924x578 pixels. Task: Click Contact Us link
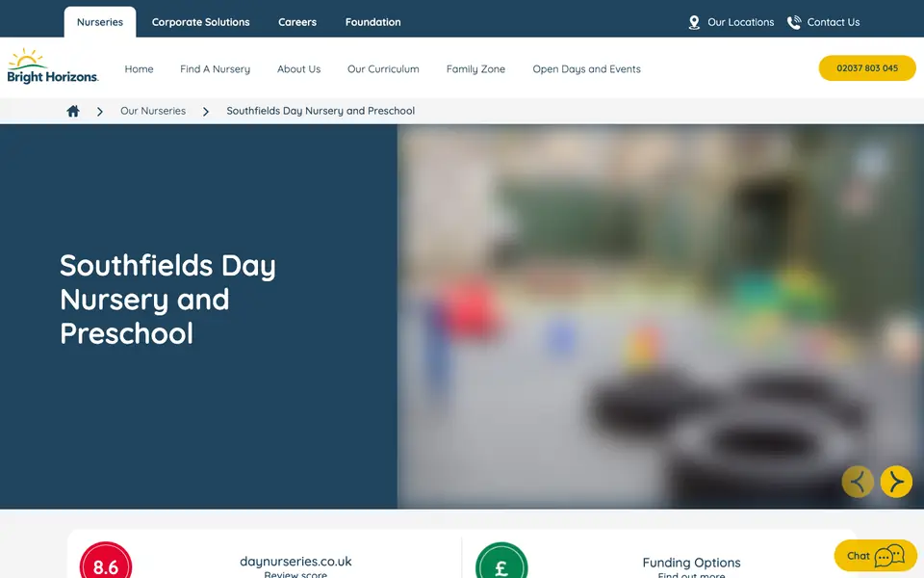click(834, 22)
